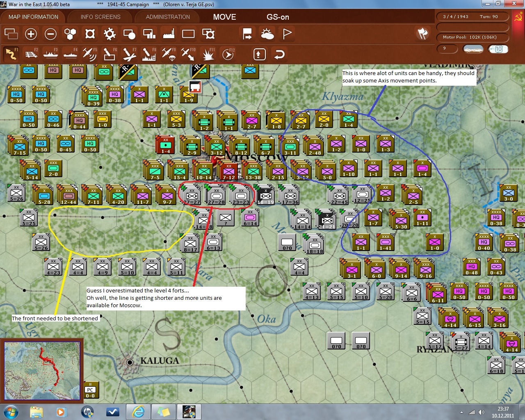Select the F11 explosion mode icon

[x=208, y=54]
